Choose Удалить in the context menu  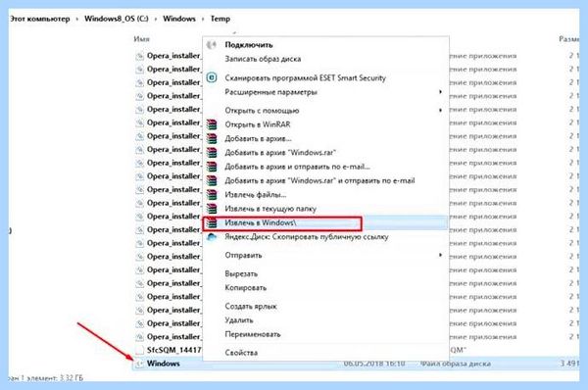pos(239,320)
